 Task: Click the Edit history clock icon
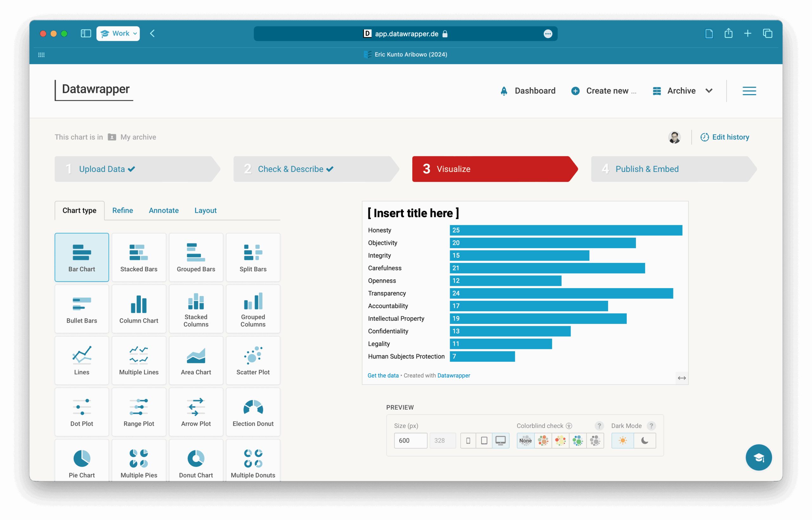[704, 137]
